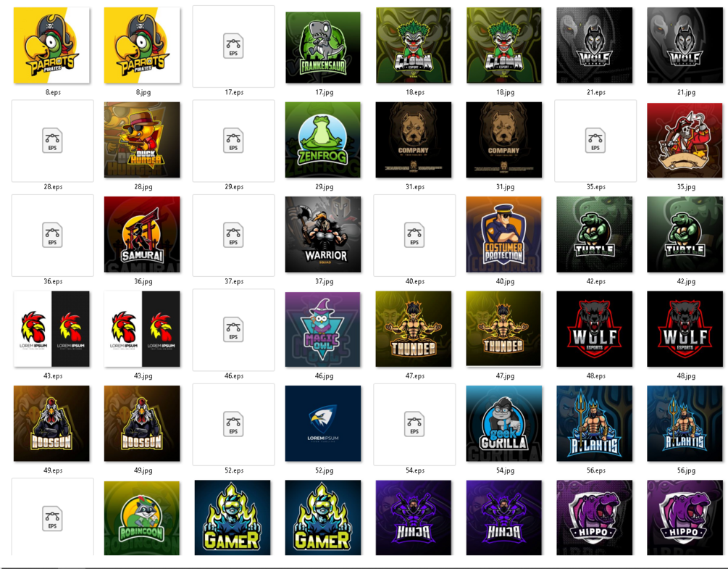Select the 28.eps file icon
This screenshot has width=728, height=569.
[x=52, y=141]
